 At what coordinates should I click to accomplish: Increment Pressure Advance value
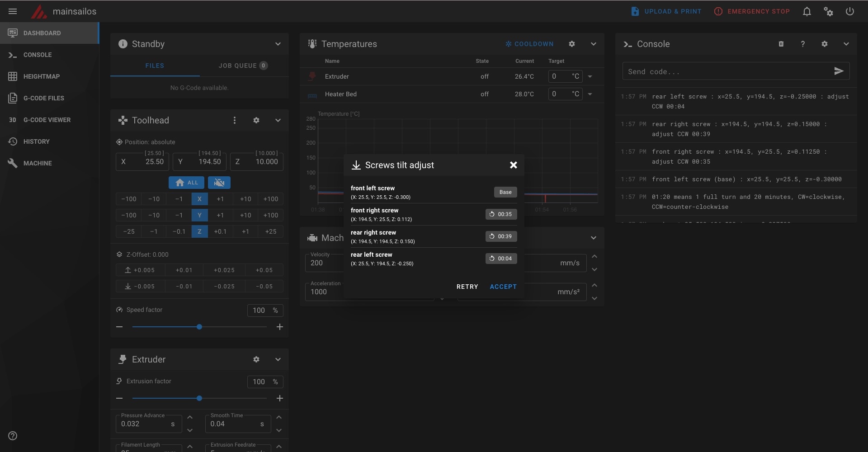coord(190,417)
